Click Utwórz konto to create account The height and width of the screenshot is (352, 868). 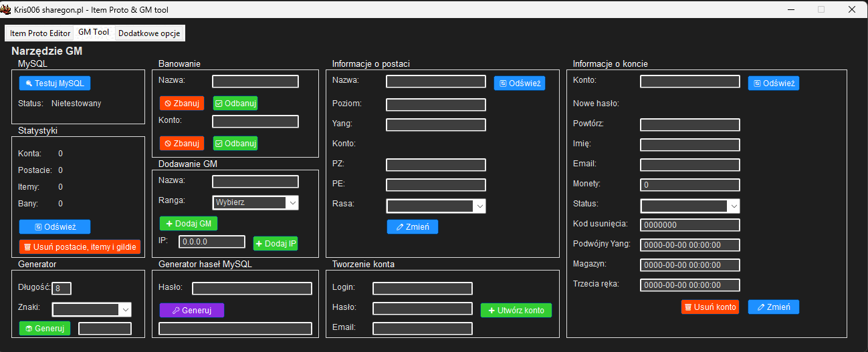pos(516,311)
